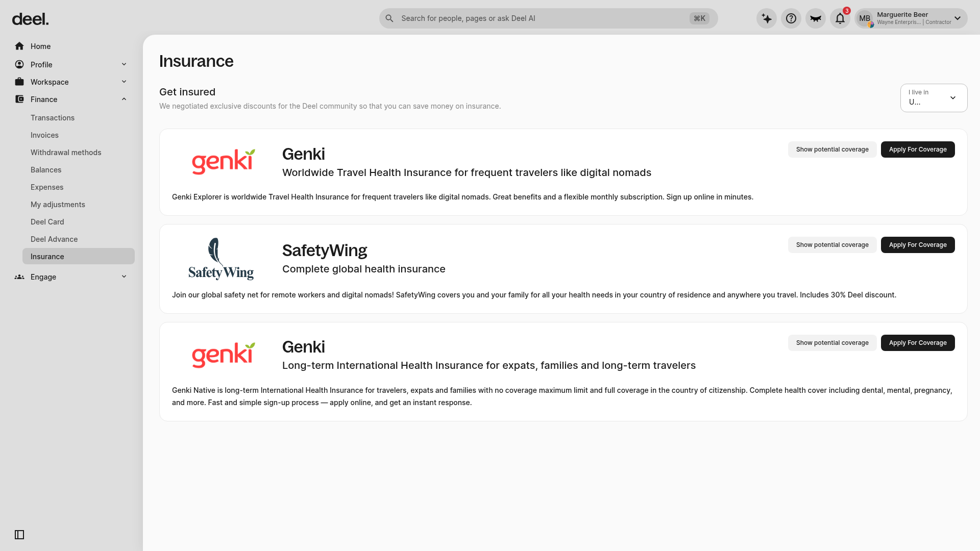980x551 pixels.
Task: Click Genki Explorer description paragraph
Action: point(462,197)
